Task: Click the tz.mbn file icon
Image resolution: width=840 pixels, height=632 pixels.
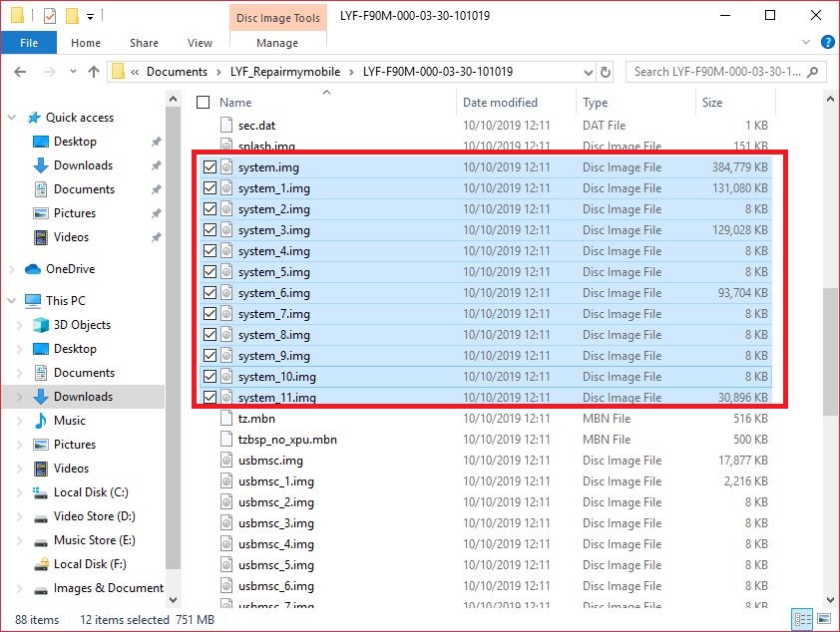Action: pyautogui.click(x=226, y=419)
